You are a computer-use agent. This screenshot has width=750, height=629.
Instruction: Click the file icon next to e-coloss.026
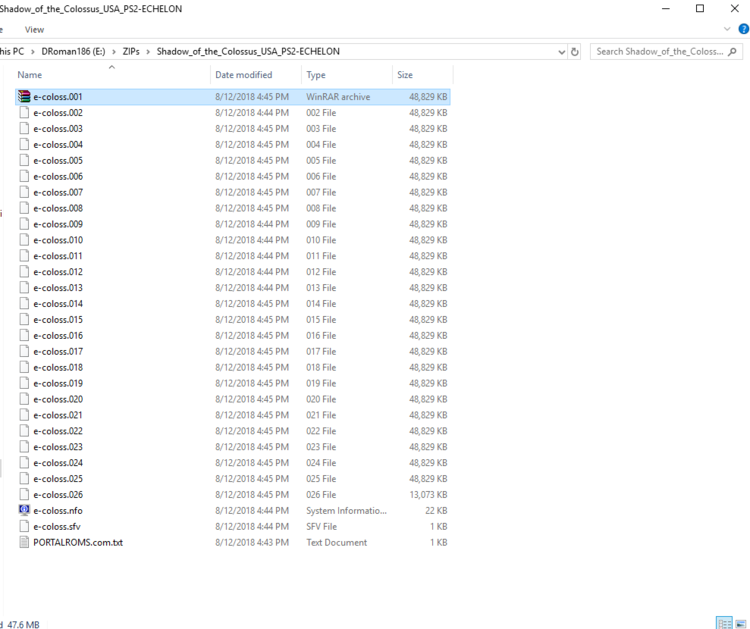pos(24,495)
